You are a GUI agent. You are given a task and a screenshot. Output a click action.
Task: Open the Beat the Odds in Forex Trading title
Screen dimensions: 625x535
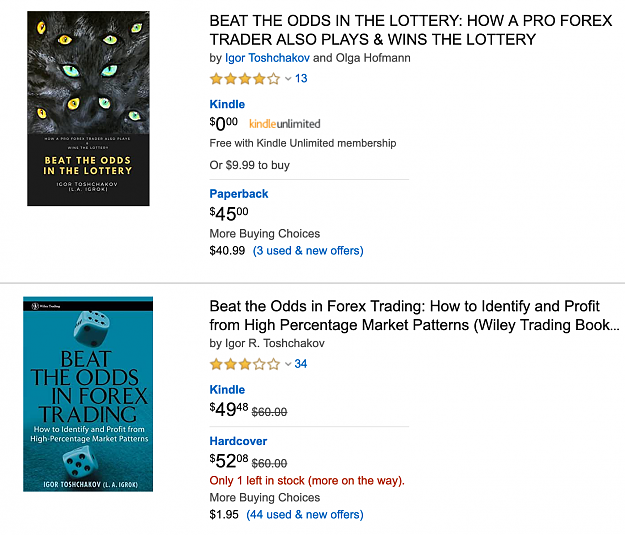pos(415,316)
